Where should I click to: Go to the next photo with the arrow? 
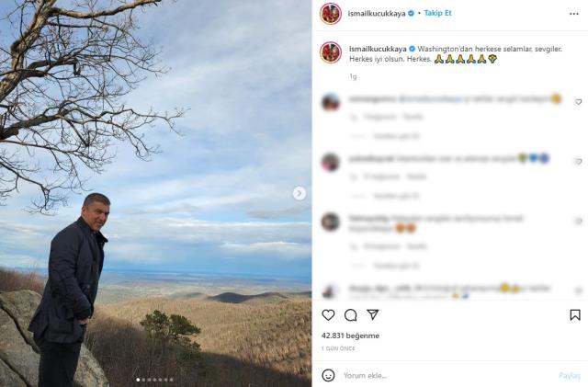pyautogui.click(x=299, y=193)
